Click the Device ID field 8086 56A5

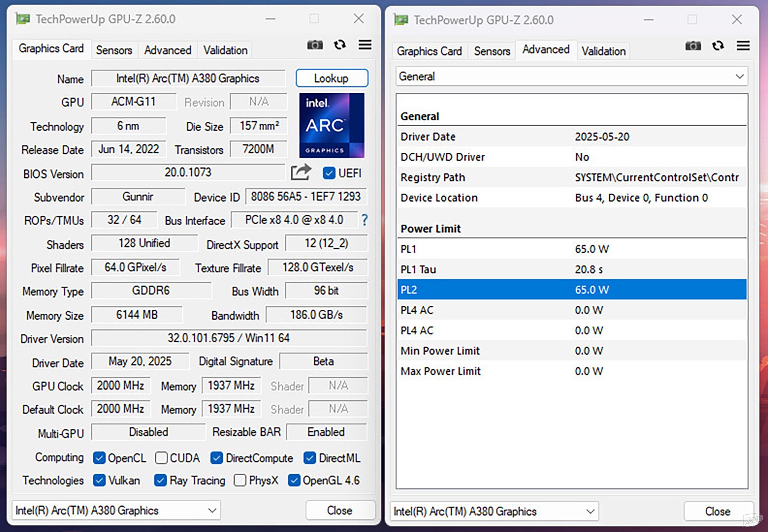click(306, 197)
